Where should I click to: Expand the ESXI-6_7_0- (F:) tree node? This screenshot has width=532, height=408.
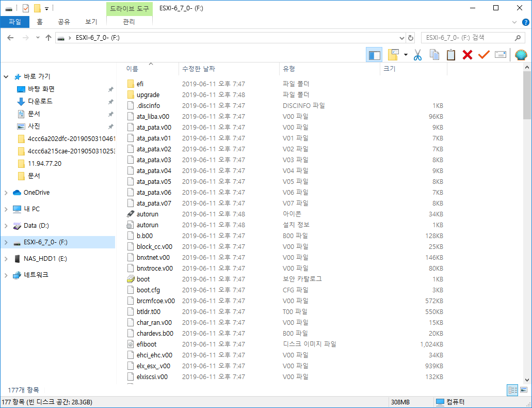click(x=6, y=242)
